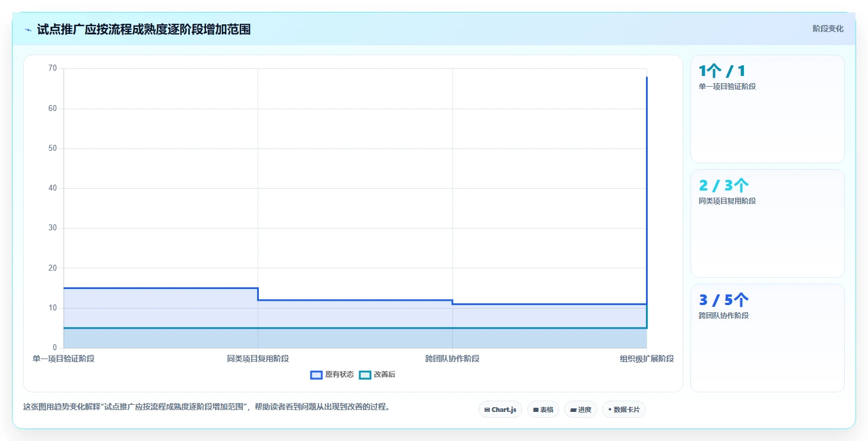Click the blue 原有状态 legend color box
The width and height of the screenshot is (868, 441).
(316, 375)
